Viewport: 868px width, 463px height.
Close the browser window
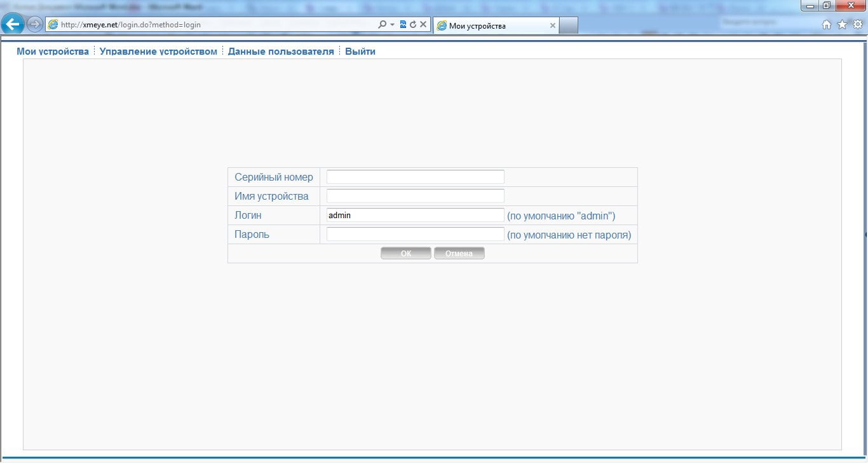[850, 6]
